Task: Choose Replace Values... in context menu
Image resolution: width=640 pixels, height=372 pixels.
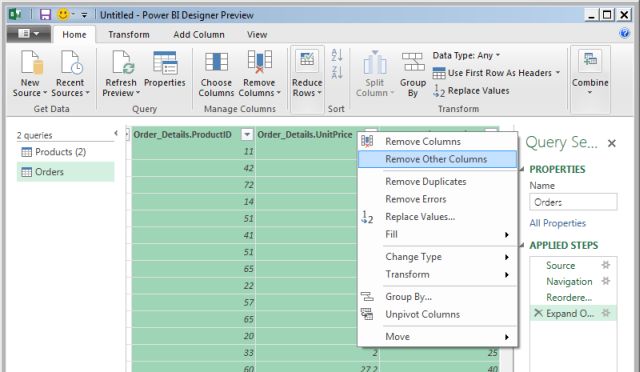Action: tap(438, 217)
